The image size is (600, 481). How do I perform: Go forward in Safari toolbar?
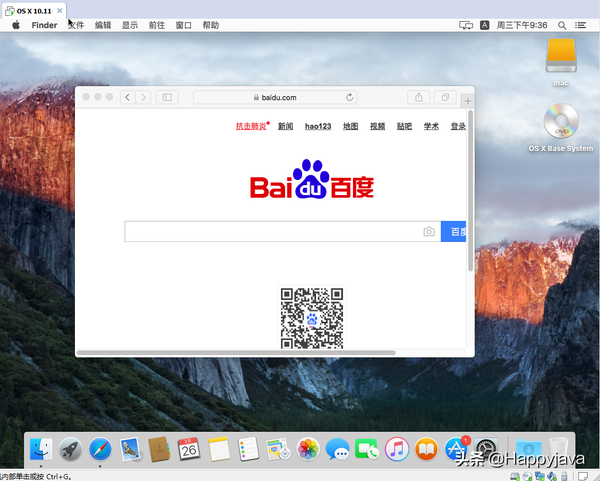coord(143,97)
